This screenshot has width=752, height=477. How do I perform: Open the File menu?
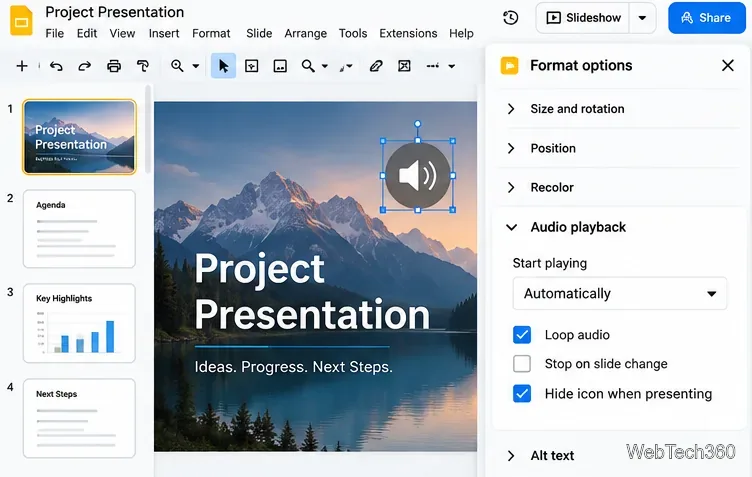(55, 34)
